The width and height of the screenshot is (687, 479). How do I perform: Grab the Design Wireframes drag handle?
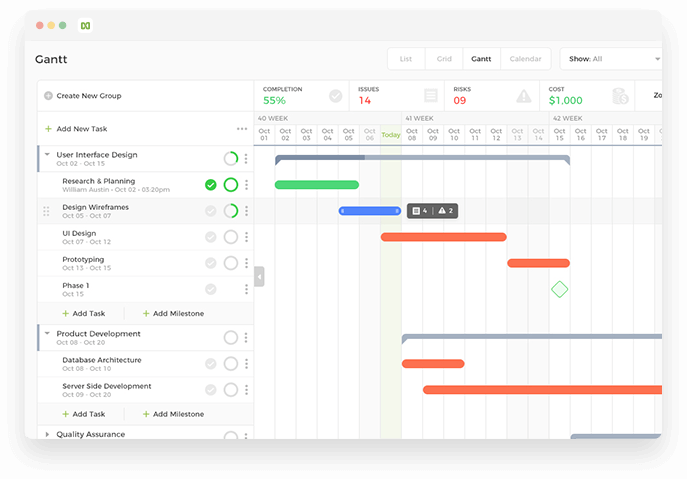pyautogui.click(x=46, y=211)
